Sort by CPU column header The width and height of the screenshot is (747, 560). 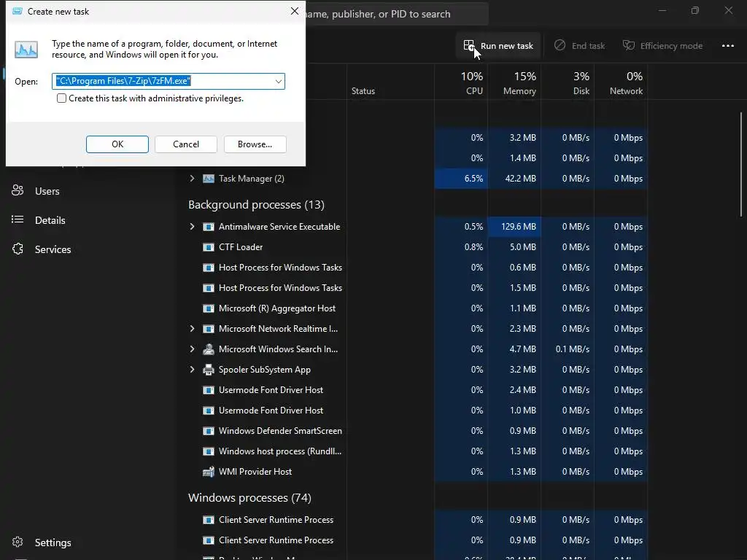coord(461,83)
